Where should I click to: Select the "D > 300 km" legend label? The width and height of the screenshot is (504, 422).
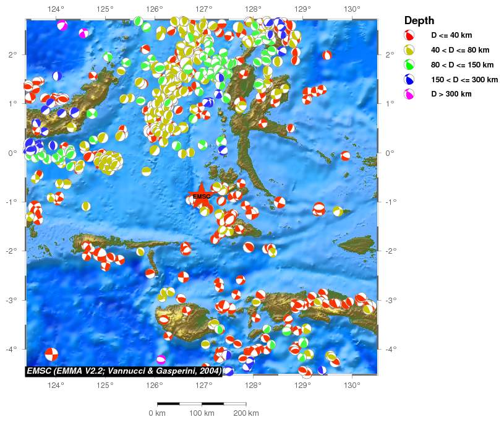pos(451,94)
